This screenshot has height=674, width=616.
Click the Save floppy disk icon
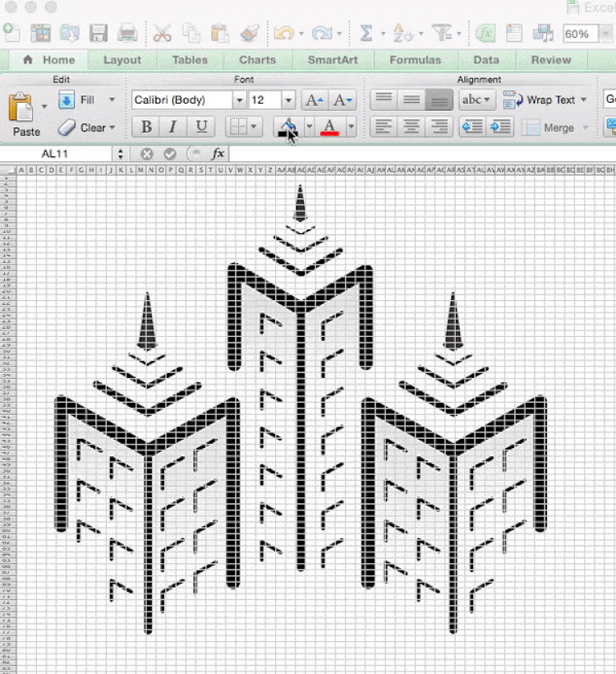(99, 33)
